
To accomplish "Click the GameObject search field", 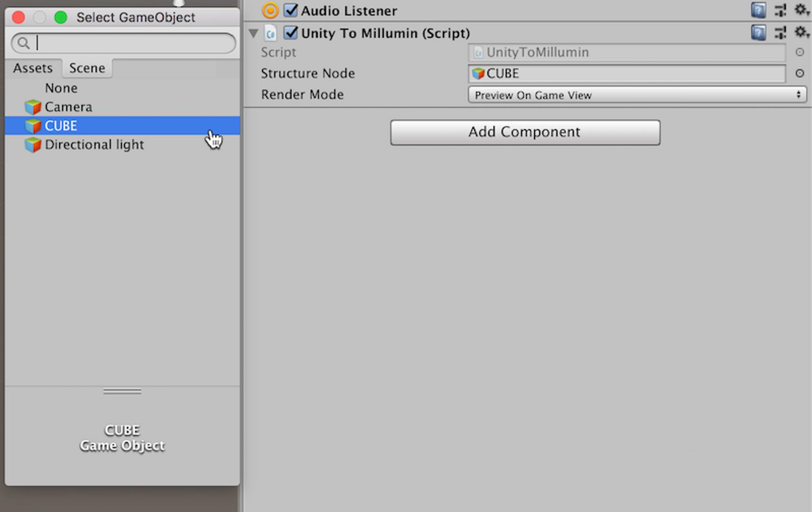I will click(x=123, y=43).
